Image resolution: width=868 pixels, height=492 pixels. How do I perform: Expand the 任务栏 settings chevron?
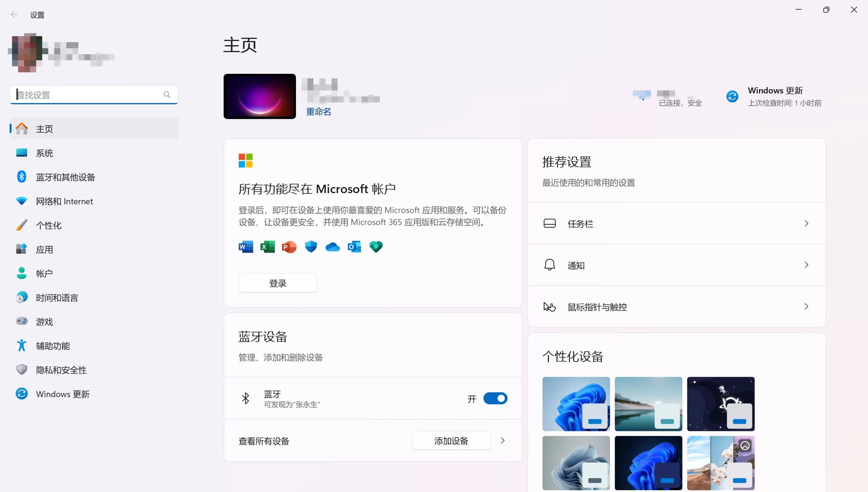coord(806,223)
